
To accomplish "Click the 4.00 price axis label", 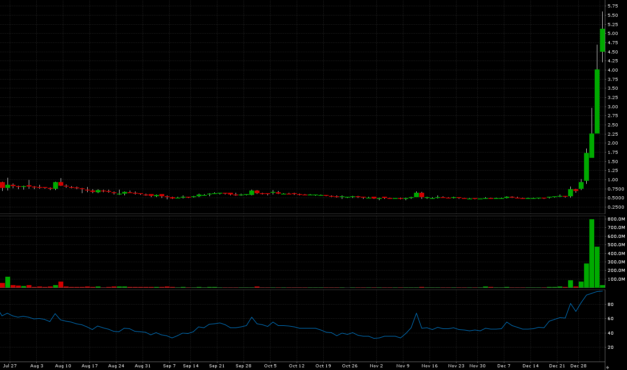I will click(613, 70).
